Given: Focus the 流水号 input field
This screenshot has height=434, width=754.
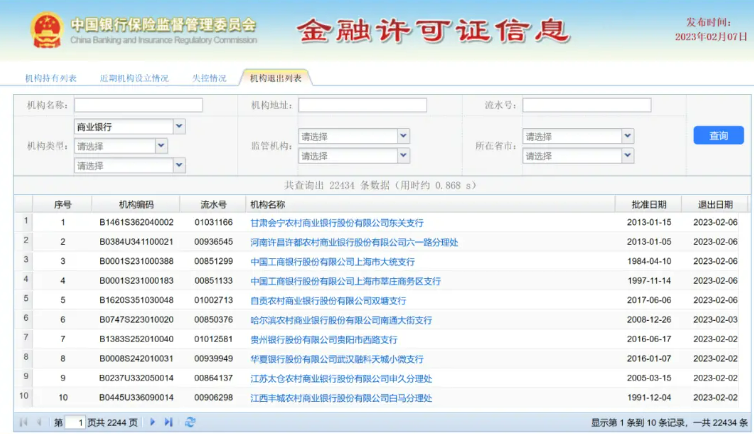Looking at the screenshot, I should pyautogui.click(x=587, y=105).
